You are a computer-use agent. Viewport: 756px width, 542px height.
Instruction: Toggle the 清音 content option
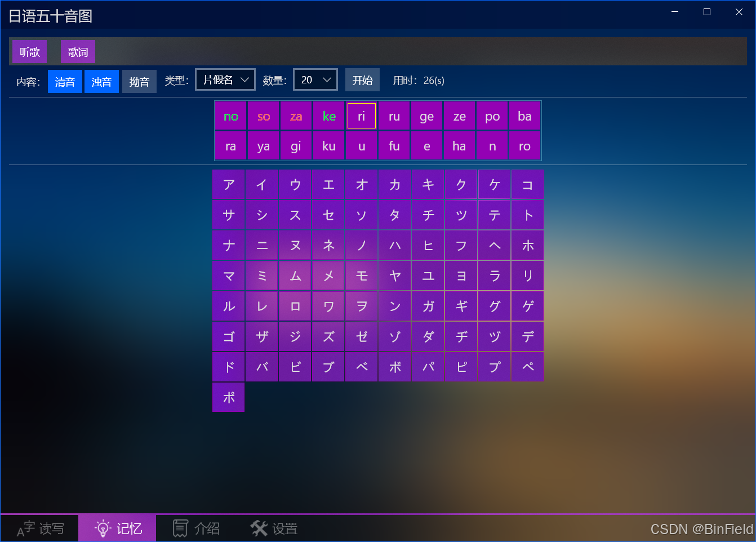[65, 82]
